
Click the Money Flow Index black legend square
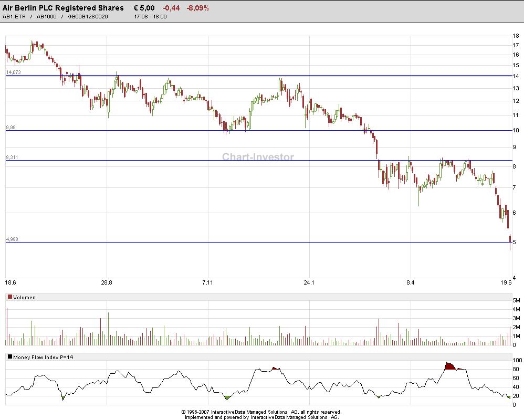tap(10, 357)
